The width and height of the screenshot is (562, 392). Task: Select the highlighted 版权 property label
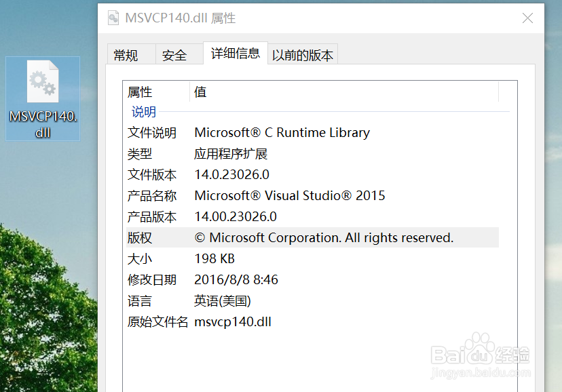140,237
